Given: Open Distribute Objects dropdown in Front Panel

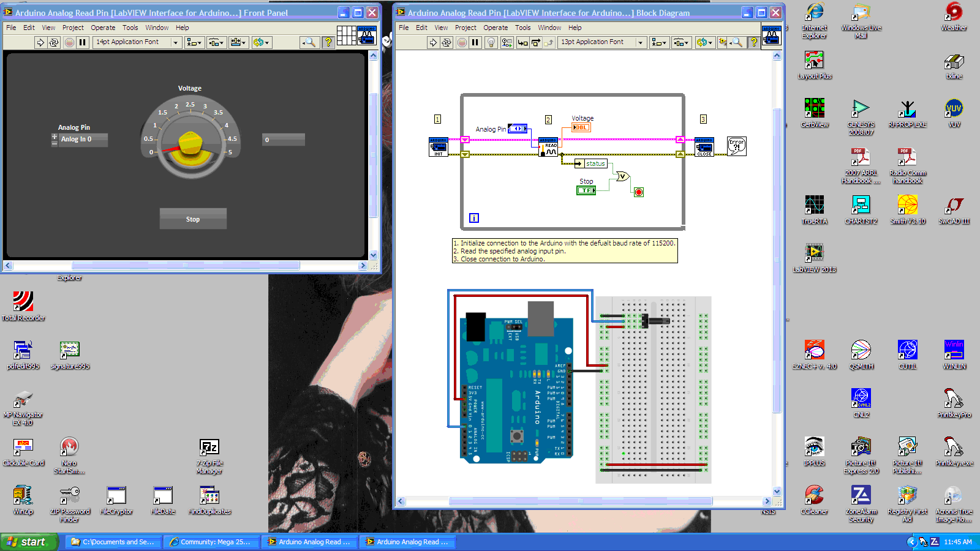Looking at the screenshot, I should 216,42.
